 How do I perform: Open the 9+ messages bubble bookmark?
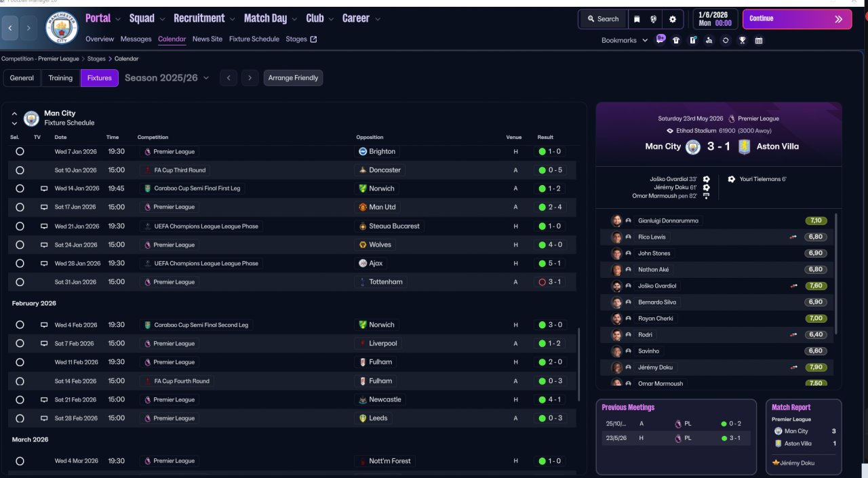661,39
